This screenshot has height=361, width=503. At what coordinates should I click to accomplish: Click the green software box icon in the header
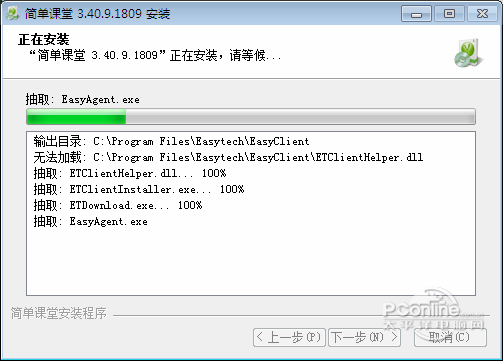tap(468, 53)
